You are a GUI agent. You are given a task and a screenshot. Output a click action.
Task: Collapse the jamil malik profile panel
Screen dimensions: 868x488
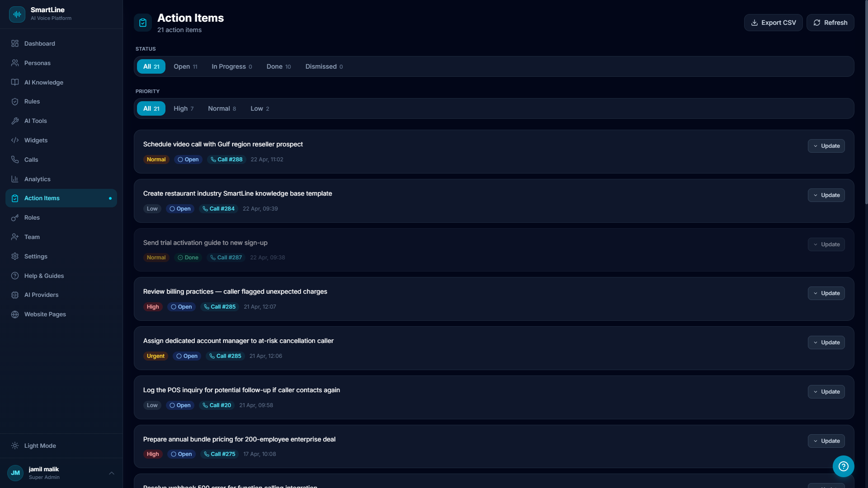pyautogui.click(x=112, y=473)
